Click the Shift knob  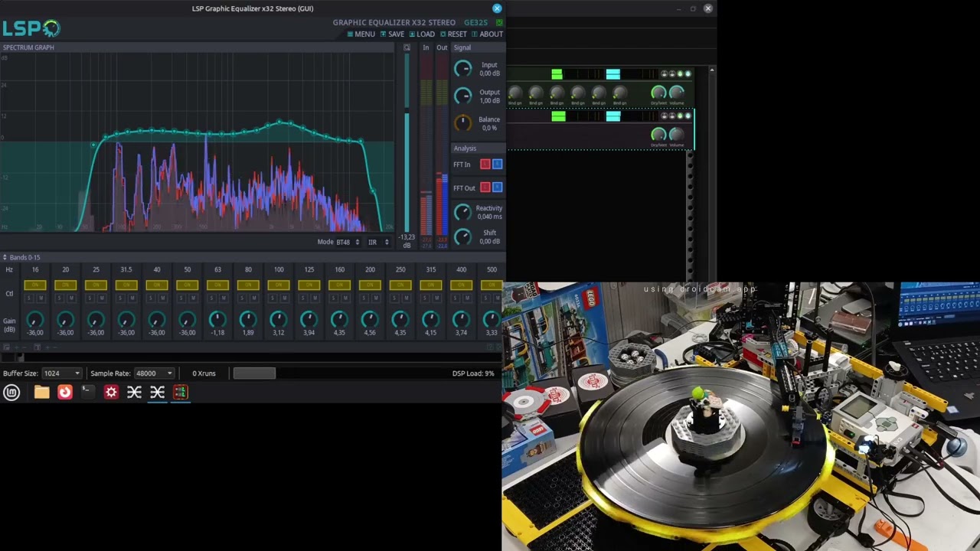tap(462, 236)
